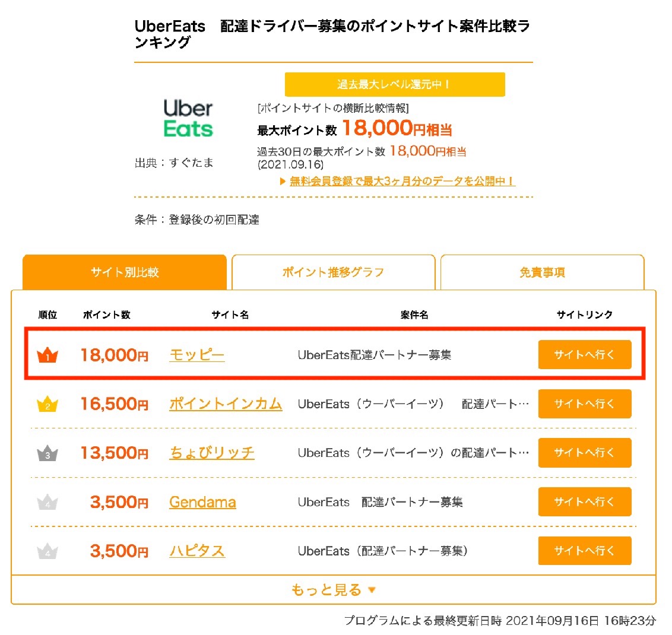
Task: Click the down arrow beside もっと見る
Action: click(372, 590)
